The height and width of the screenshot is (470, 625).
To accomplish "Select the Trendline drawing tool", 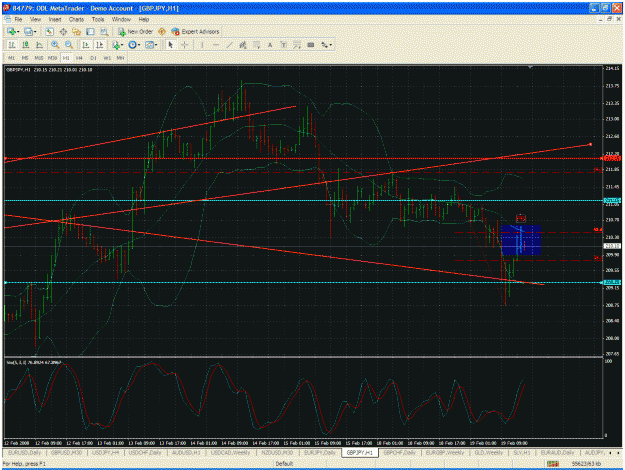I will coord(229,45).
